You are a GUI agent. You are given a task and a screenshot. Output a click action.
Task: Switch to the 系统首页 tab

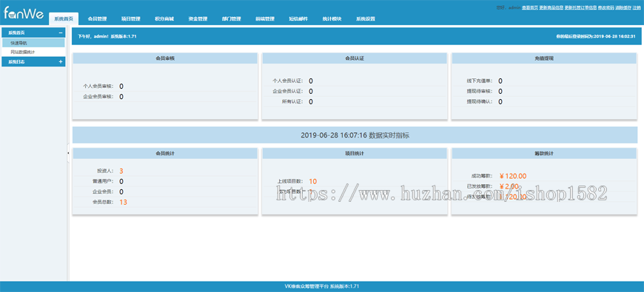coord(64,19)
